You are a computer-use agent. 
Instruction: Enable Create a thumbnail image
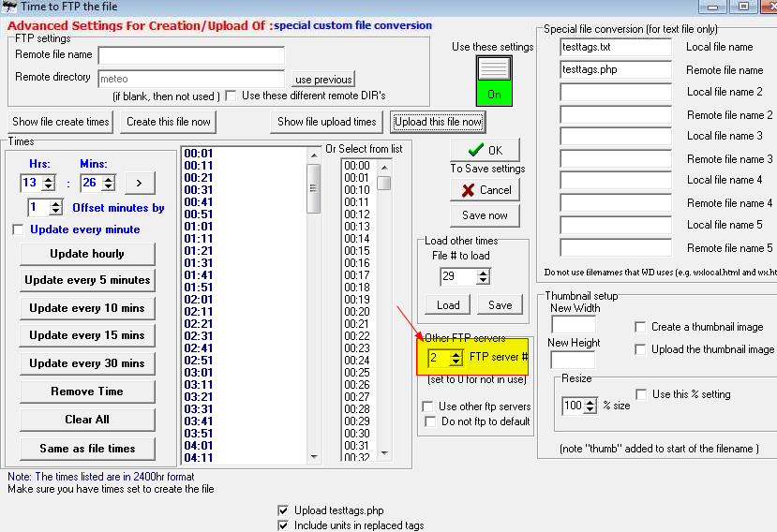pos(640,327)
